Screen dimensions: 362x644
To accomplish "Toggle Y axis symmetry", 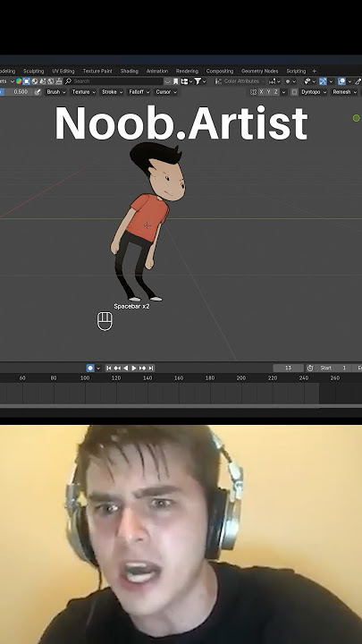I will pyautogui.click(x=268, y=92).
